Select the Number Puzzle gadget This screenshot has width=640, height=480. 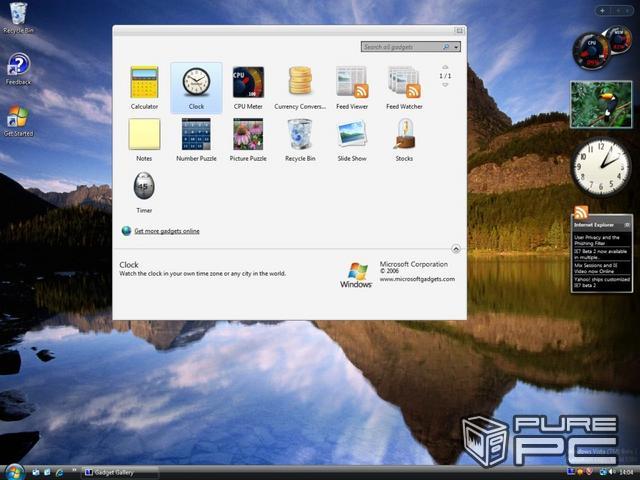pyautogui.click(x=196, y=140)
